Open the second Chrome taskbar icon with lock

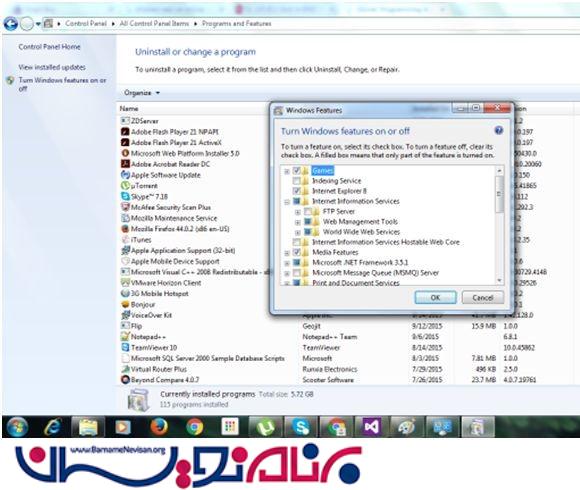pyautogui.click(x=336, y=427)
